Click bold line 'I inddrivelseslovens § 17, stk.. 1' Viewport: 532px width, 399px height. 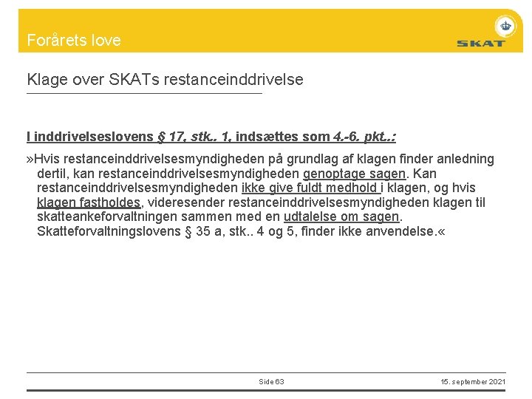129,137
